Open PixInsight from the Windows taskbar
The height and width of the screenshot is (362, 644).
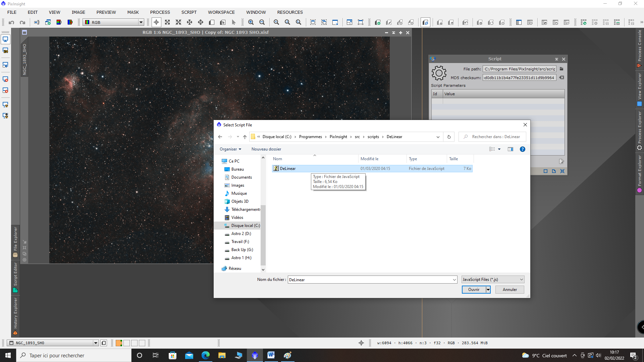tap(255, 355)
